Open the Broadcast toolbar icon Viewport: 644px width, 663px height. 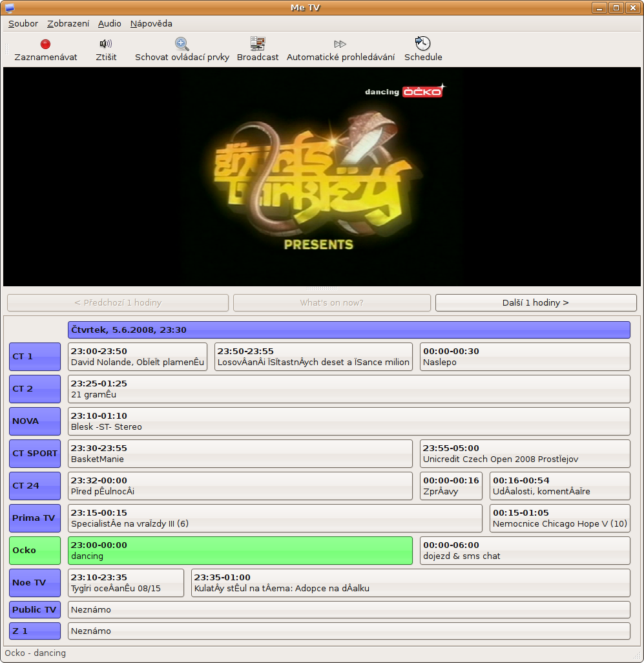click(x=257, y=43)
